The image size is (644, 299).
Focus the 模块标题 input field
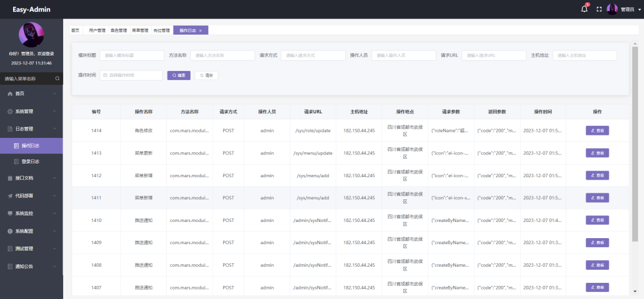(x=132, y=55)
